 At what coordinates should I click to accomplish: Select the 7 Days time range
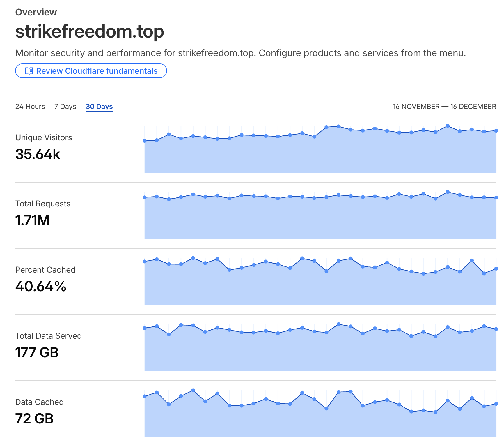65,107
